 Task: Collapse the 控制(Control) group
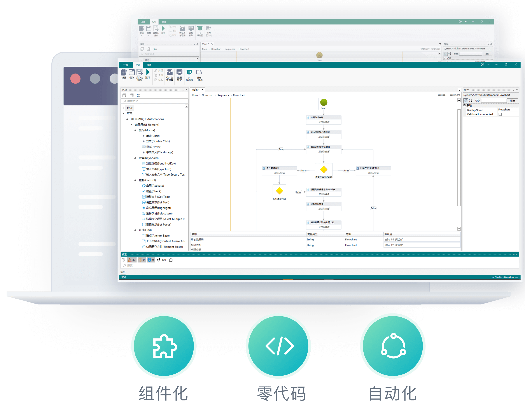[x=135, y=180]
